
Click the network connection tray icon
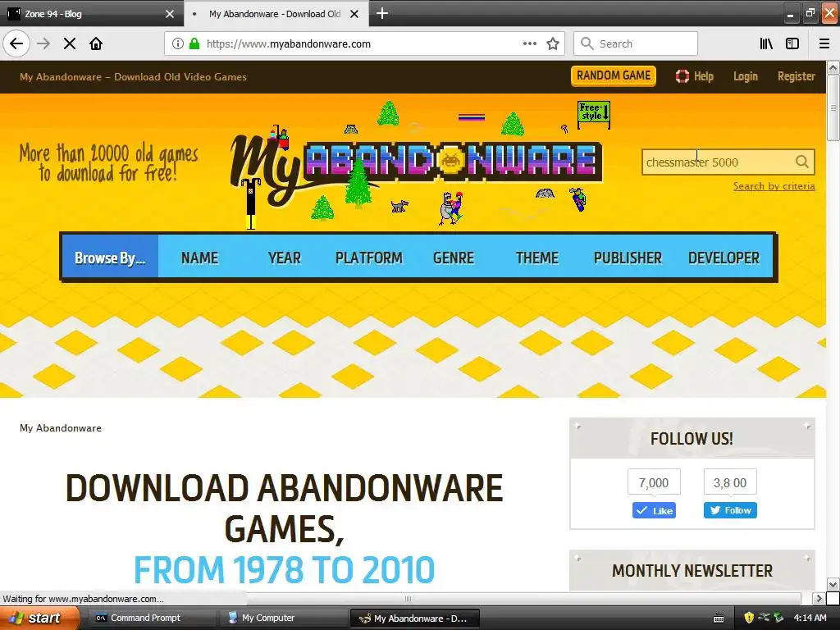pyautogui.click(x=764, y=618)
